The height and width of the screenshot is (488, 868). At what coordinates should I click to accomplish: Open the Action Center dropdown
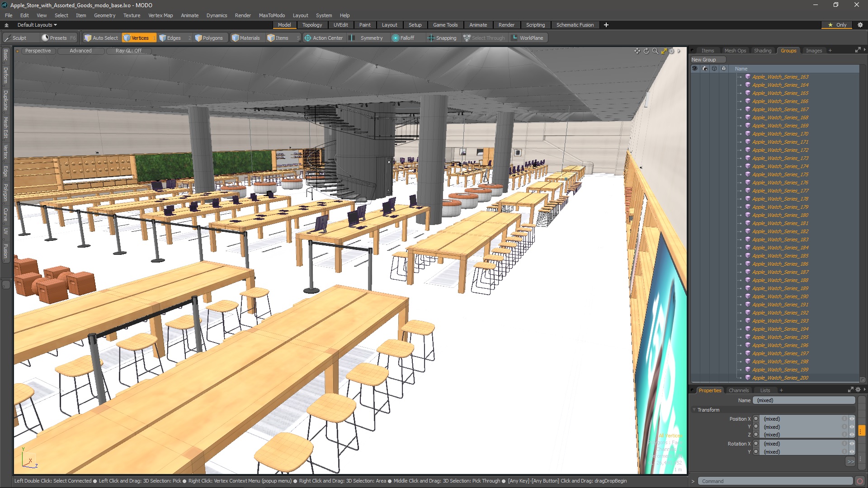[323, 38]
